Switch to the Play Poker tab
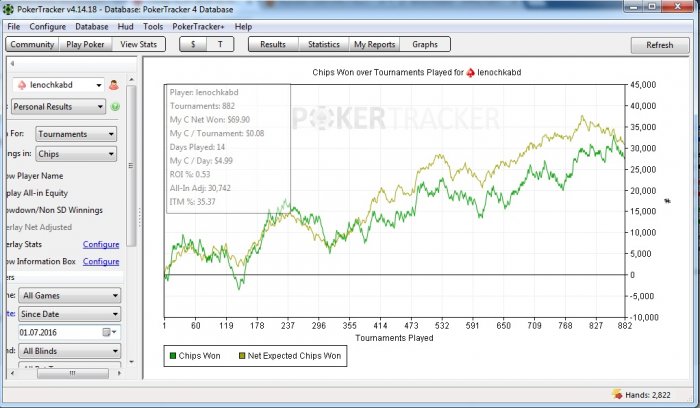Image resolution: width=700 pixels, height=408 pixels. pos(85,44)
